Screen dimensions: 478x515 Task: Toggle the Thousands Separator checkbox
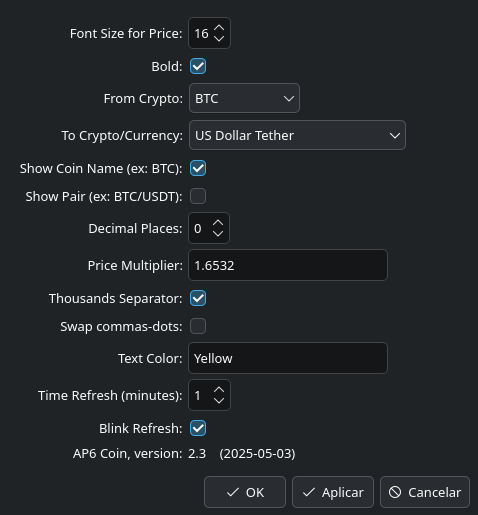pyautogui.click(x=198, y=298)
